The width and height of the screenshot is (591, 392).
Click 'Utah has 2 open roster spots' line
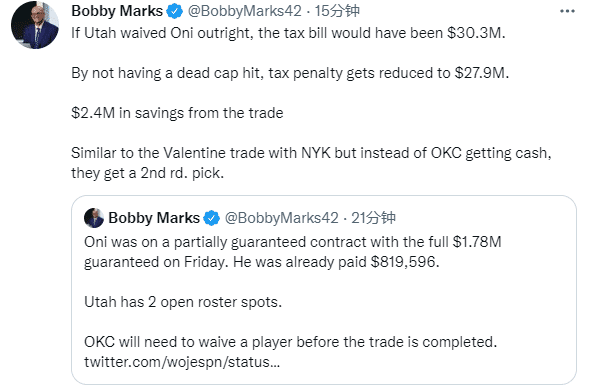tap(183, 302)
